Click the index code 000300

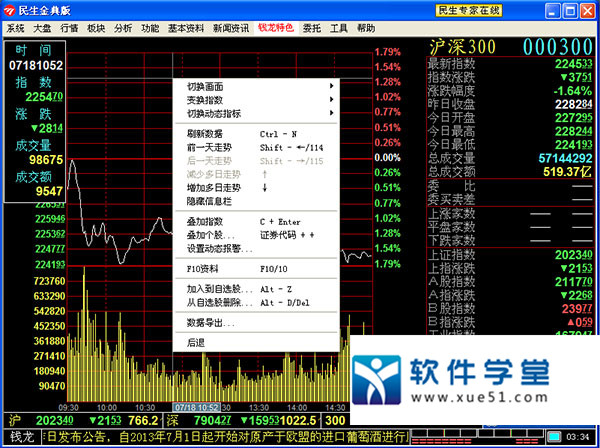point(558,47)
